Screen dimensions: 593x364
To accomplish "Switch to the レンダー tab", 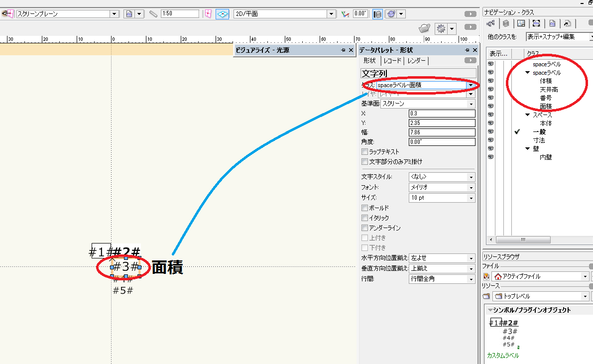I will pos(417,61).
